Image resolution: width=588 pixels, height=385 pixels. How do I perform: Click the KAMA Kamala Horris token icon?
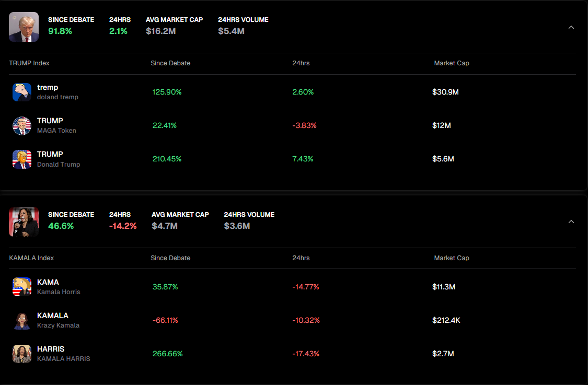[22, 287]
